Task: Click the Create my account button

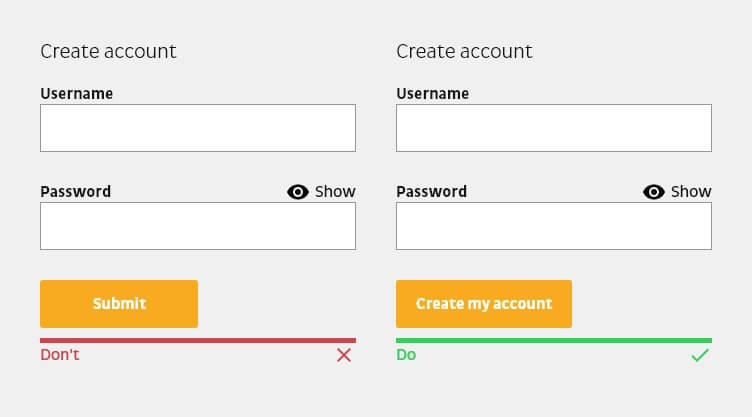Action: pyautogui.click(x=484, y=304)
